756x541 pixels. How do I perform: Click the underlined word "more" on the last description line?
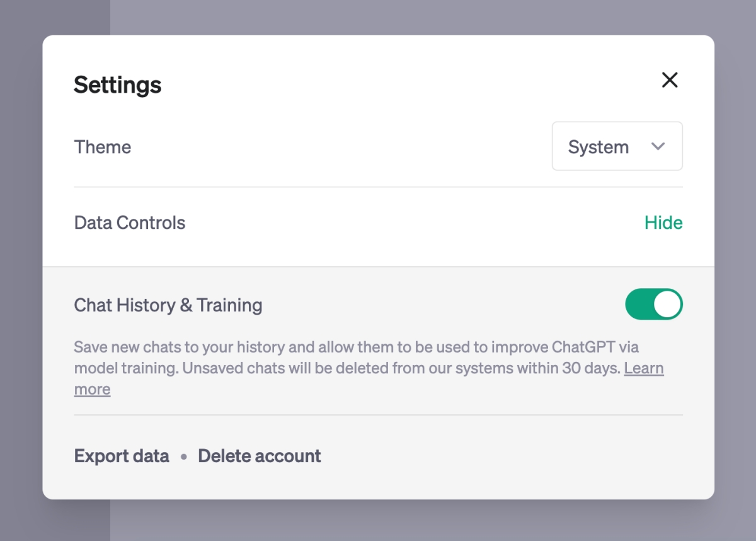pyautogui.click(x=92, y=390)
